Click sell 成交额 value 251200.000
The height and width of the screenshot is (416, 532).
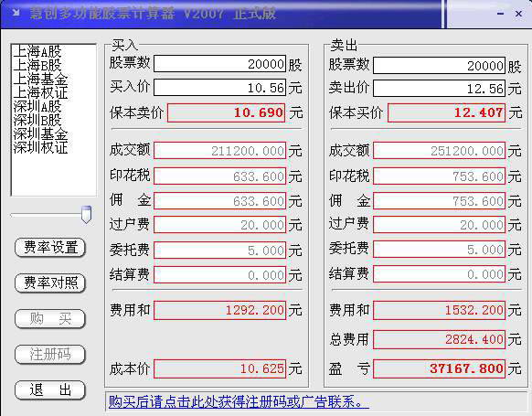click(x=440, y=151)
